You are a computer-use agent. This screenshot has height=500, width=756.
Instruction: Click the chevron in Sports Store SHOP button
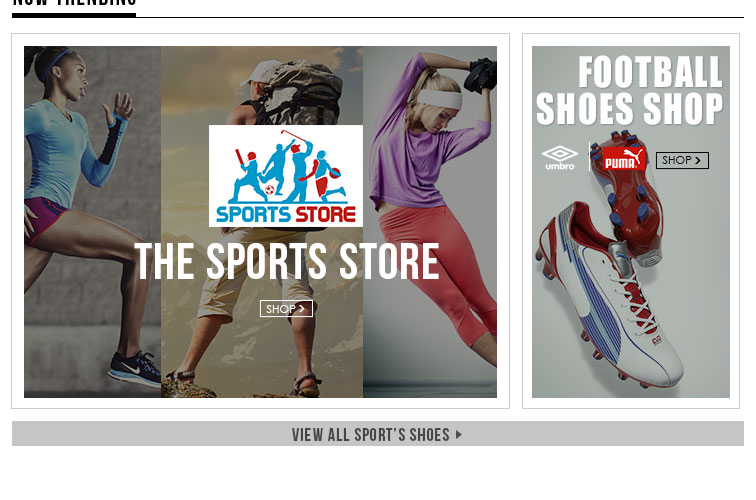tap(302, 309)
